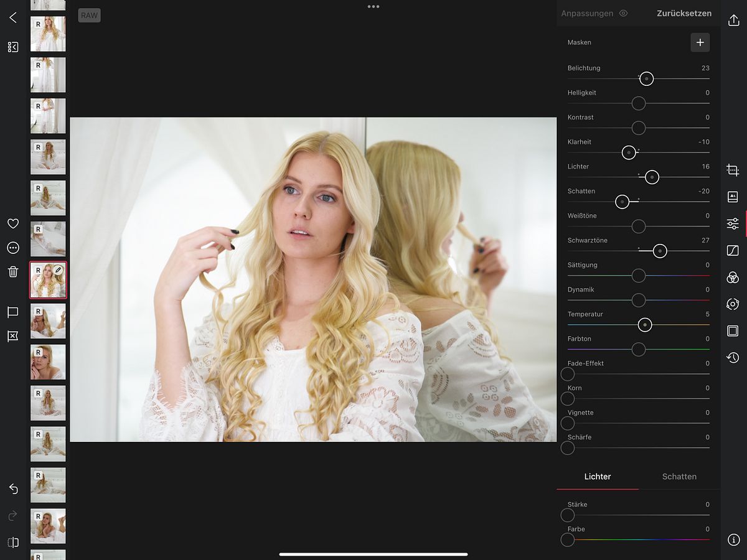
Task: Open the selective color ring tool
Action: tap(733, 304)
